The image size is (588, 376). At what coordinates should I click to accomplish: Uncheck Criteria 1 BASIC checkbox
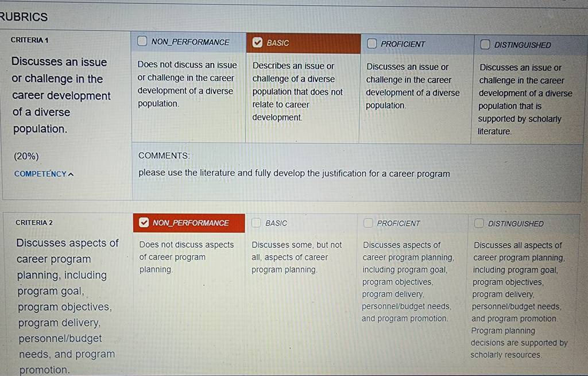pos(257,42)
